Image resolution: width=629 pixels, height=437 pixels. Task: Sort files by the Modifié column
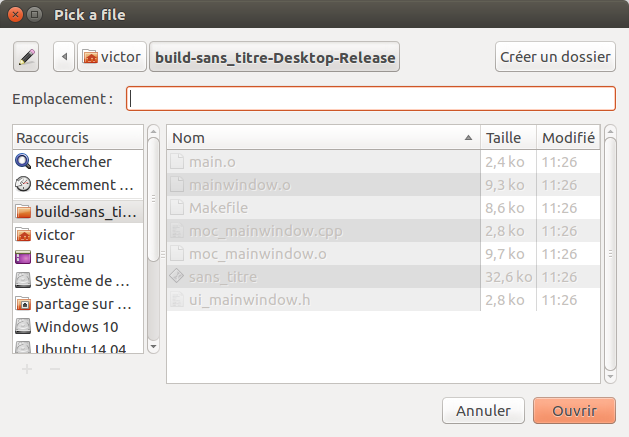tap(568, 138)
